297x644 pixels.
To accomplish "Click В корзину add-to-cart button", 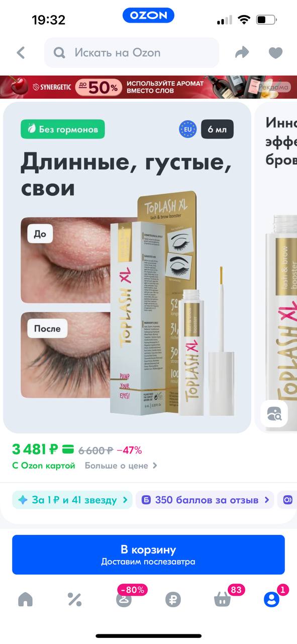I will click(x=148, y=554).
